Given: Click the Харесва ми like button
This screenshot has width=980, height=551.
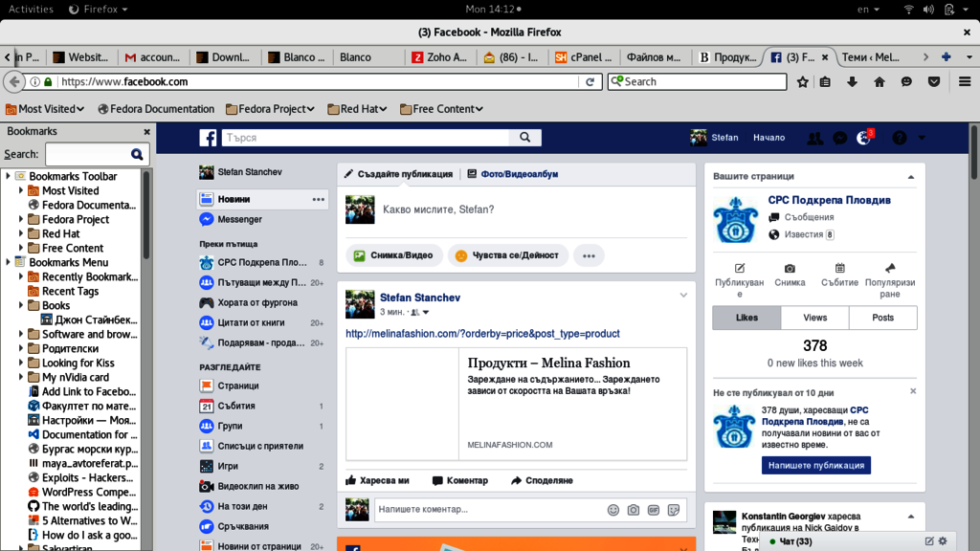Looking at the screenshot, I should (x=377, y=480).
